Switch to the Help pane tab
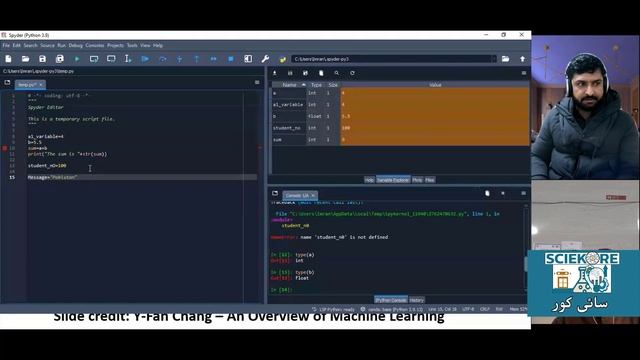The width and height of the screenshot is (640, 360). [x=369, y=180]
